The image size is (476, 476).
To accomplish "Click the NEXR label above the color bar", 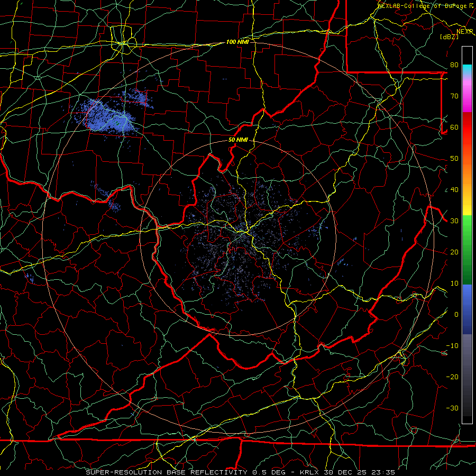I will pos(465,32).
